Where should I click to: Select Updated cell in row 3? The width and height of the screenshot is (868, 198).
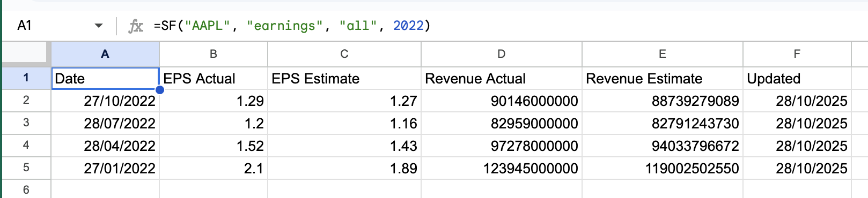797,123
